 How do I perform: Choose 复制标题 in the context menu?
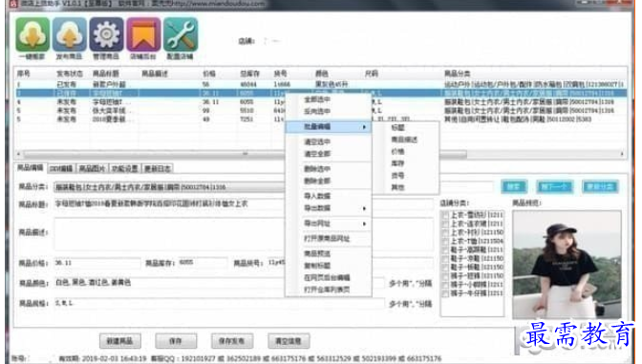pyautogui.click(x=329, y=266)
